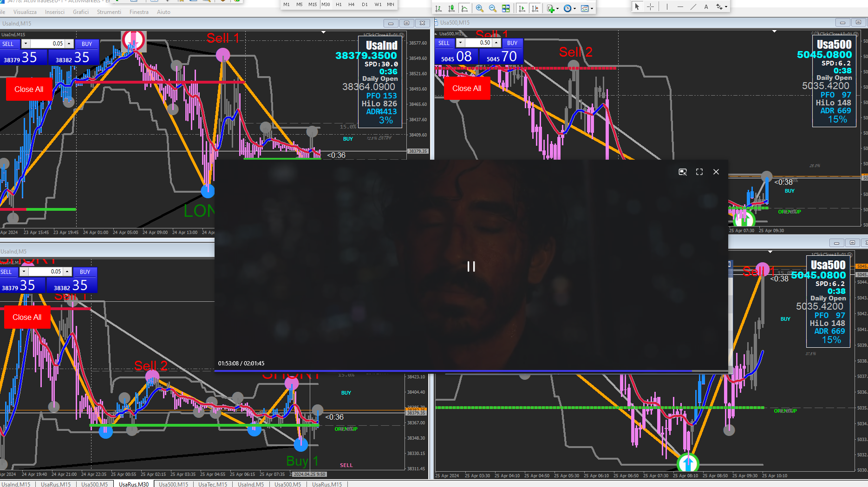This screenshot has height=487, width=868.
Task: Tile chart windows with the grid icon
Action: tap(506, 8)
